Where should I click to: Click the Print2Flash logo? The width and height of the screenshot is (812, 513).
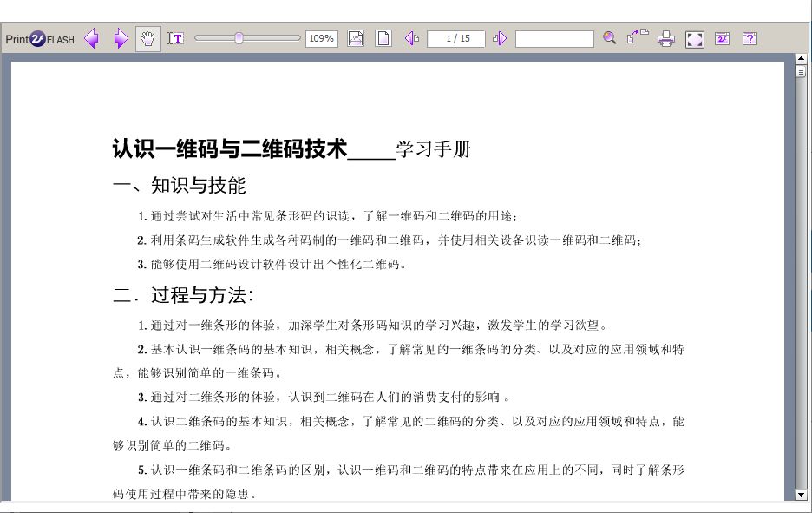[x=40, y=39]
